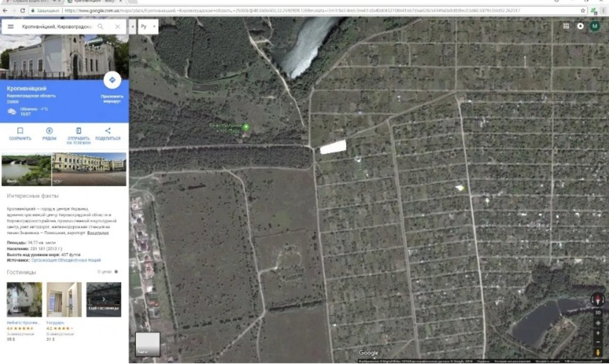Viewport: 609px width, 364px height.
Task: Reset orientation using the compass
Action: coord(598,300)
